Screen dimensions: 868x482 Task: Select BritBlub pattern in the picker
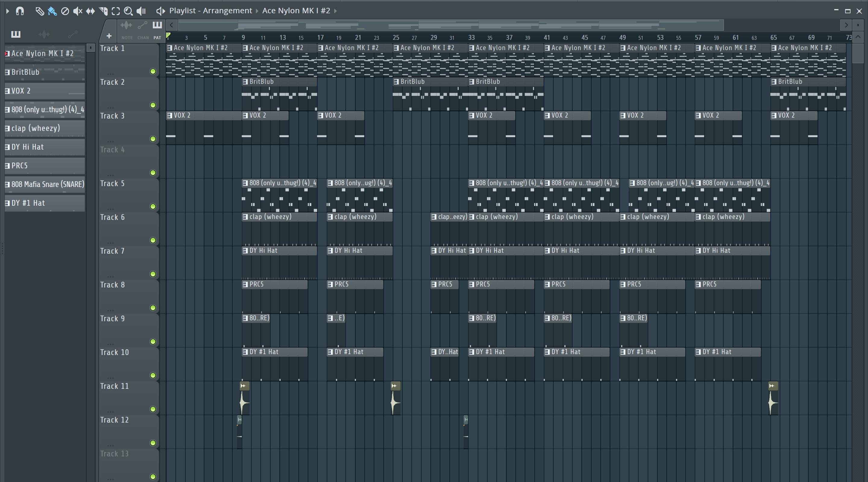(45, 72)
